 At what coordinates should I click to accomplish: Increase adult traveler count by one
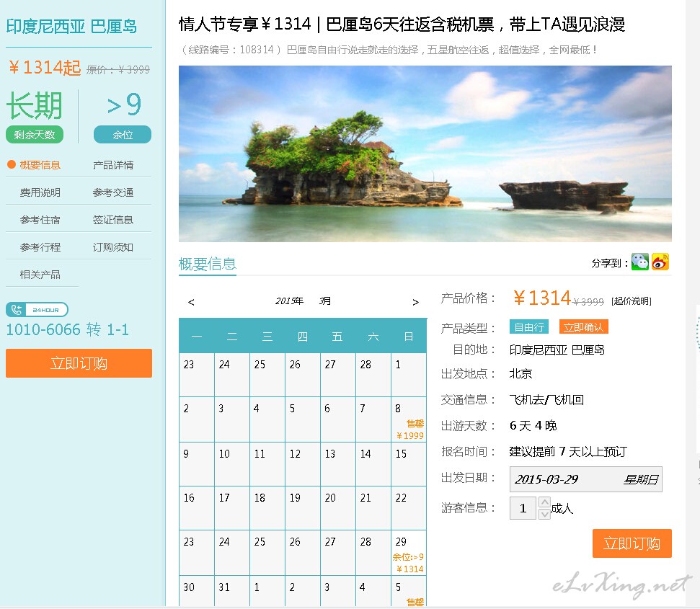click(544, 503)
